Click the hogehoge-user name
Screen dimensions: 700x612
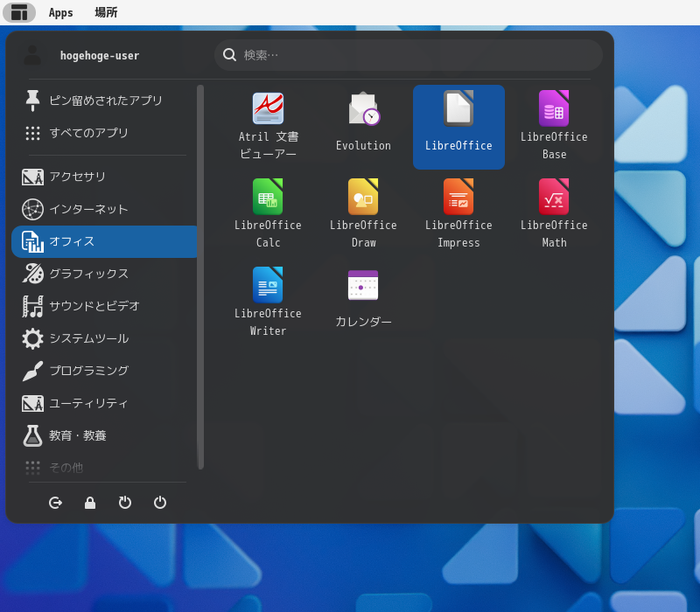[x=100, y=56]
